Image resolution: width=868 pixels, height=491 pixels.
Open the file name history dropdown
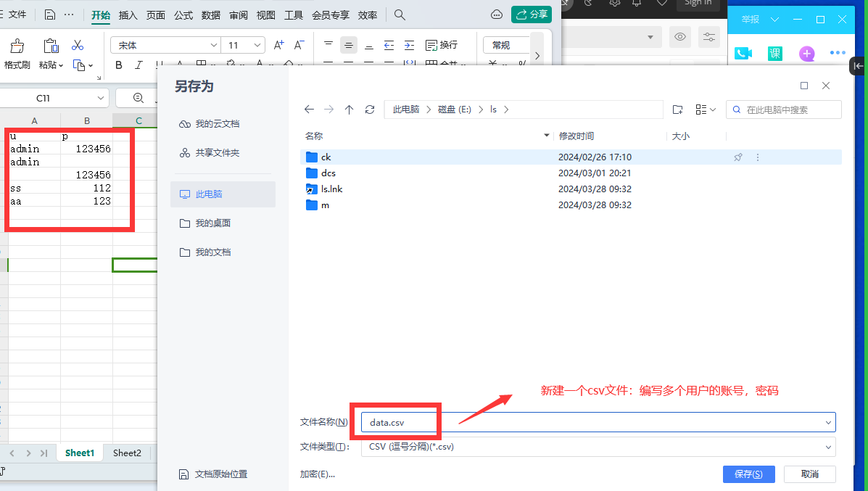point(828,422)
